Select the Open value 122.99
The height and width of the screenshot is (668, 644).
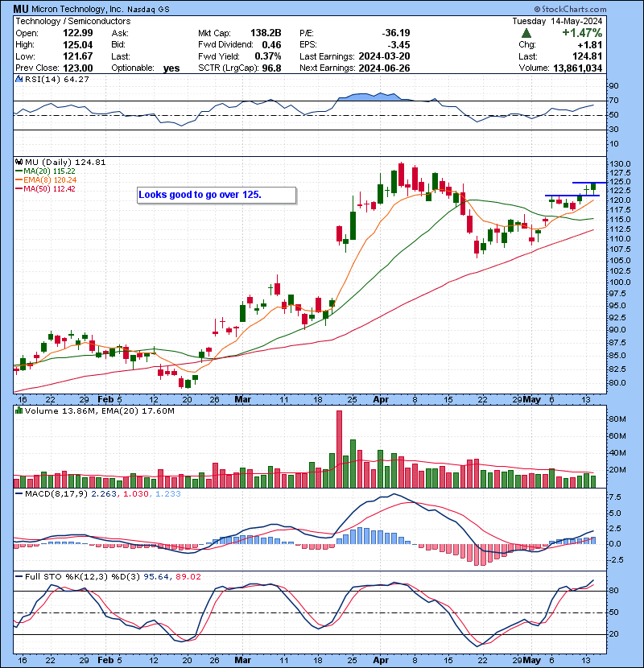77,33
